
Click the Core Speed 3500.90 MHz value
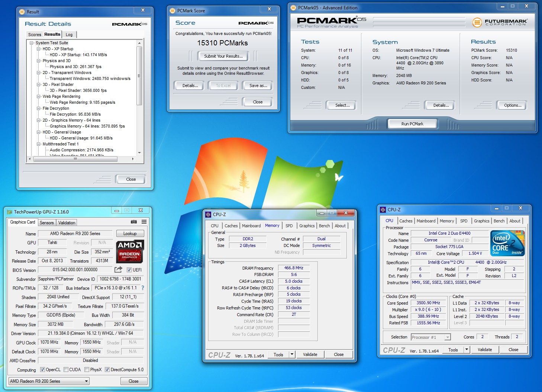pos(428,303)
